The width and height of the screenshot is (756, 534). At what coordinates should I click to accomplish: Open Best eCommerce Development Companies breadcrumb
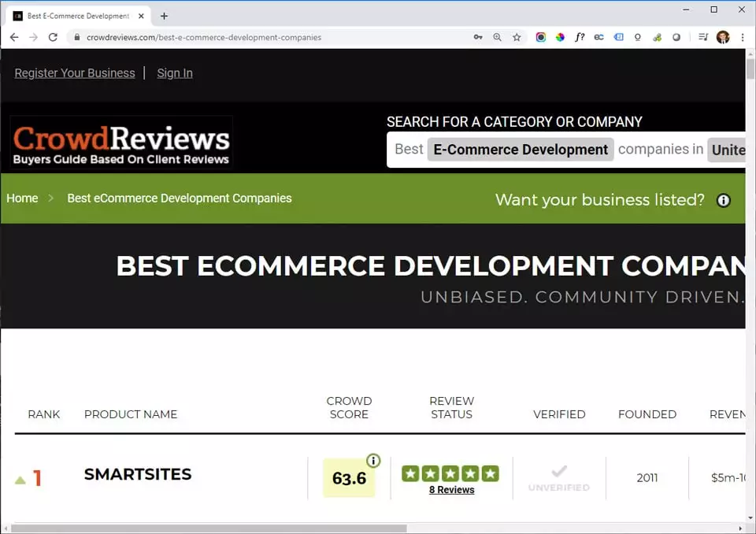point(180,198)
